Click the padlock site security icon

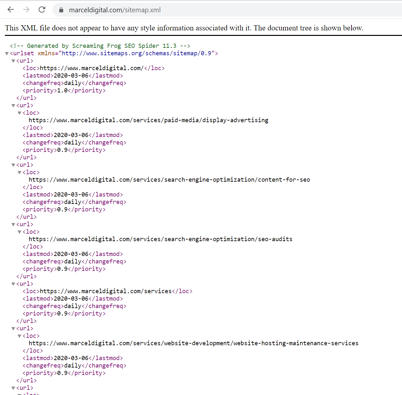pyautogui.click(x=61, y=10)
